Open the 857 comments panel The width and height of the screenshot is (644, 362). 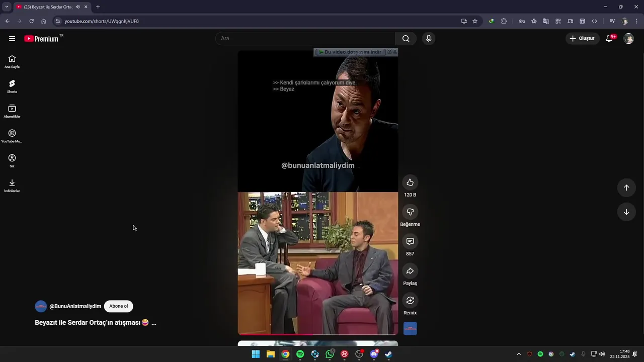(x=410, y=242)
